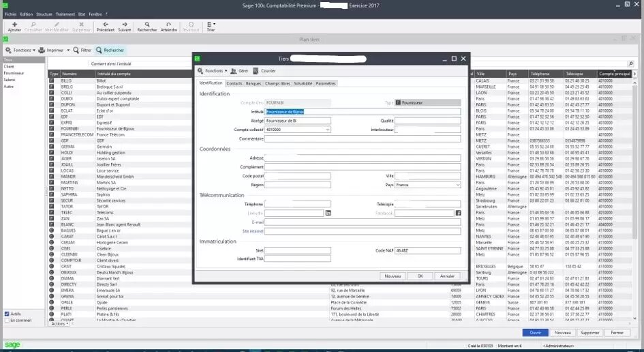Click into the Adresse input field
Screen dimensions: 644x352
point(363,158)
